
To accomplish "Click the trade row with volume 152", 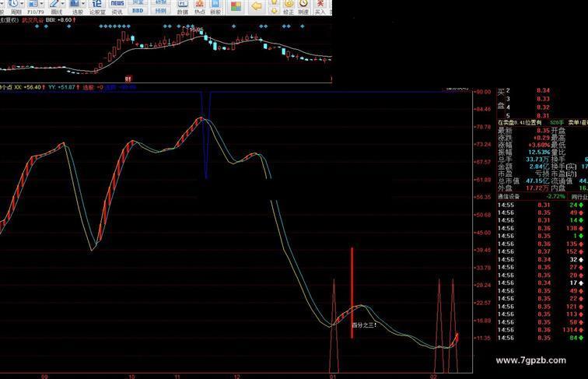I will (541, 251).
